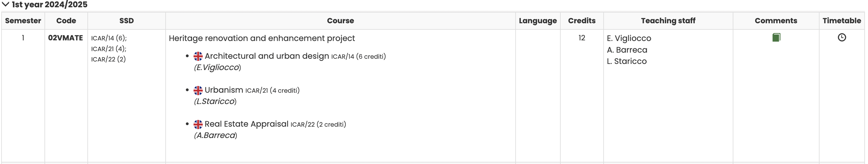Open E. Vigliocco in Teaching staff column

629,38
